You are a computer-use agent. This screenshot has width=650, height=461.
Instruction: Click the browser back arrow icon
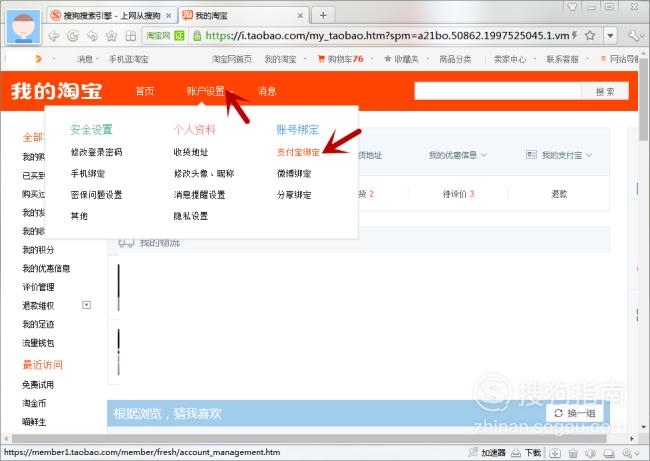click(54, 36)
